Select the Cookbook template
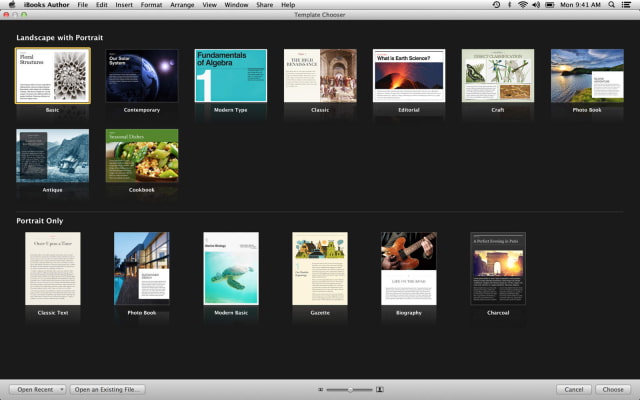 142,155
